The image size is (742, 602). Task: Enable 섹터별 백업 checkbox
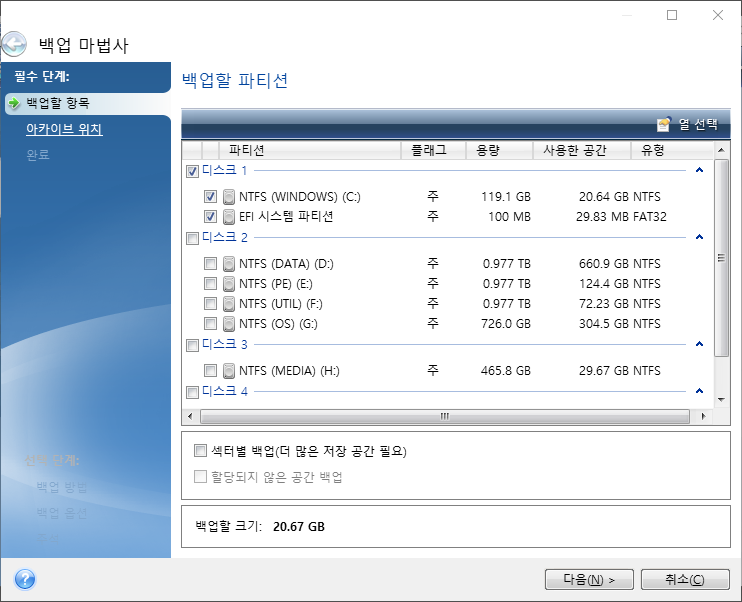coord(200,450)
